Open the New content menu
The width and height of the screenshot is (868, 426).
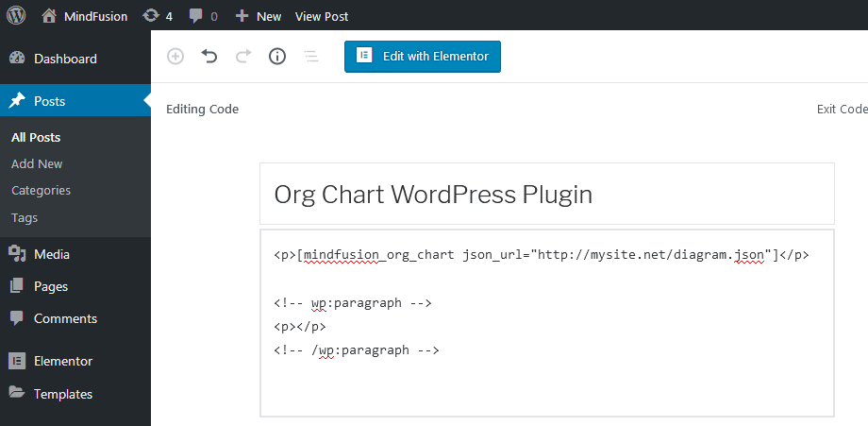[x=259, y=16]
